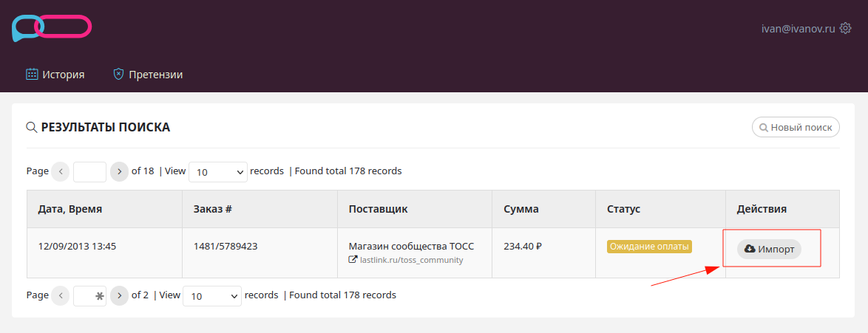This screenshot has width=868, height=333.
Task: Go to previous page in top pager
Action: [x=61, y=171]
